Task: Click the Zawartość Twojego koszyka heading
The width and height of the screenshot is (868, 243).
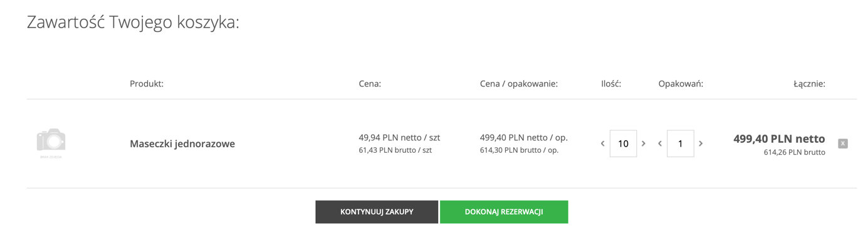Action: [x=133, y=23]
